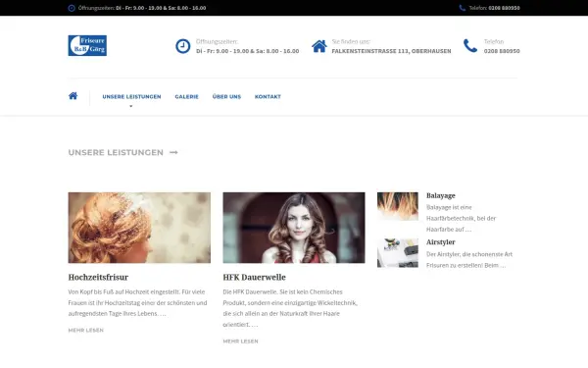Click the house icon beside Sie finden uns
588x368 pixels.
coord(319,46)
